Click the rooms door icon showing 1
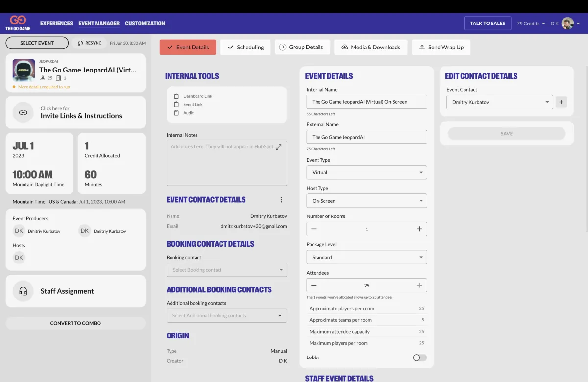 pyautogui.click(x=59, y=78)
